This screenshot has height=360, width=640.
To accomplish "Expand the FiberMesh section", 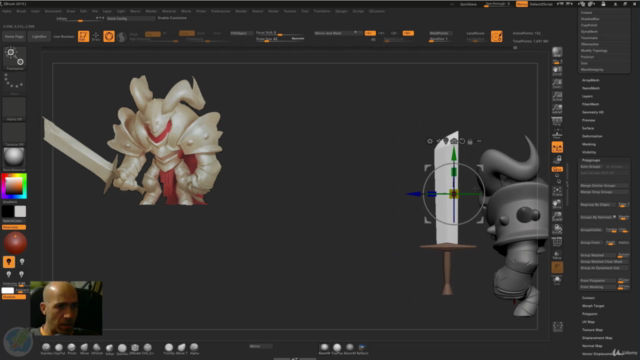I will pyautogui.click(x=590, y=104).
